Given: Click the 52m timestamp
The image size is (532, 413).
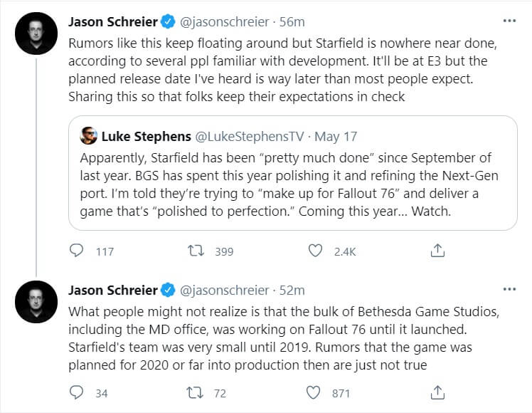Looking at the screenshot, I should click(x=291, y=290).
